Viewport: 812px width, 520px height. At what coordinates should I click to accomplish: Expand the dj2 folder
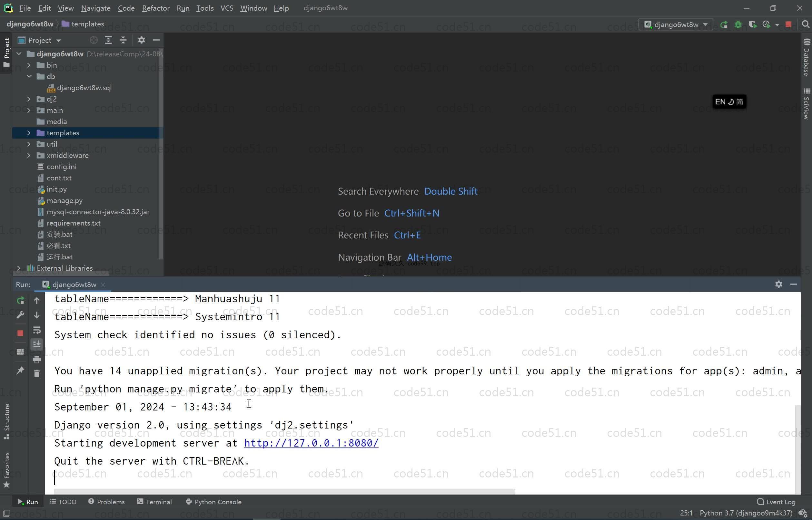(29, 99)
